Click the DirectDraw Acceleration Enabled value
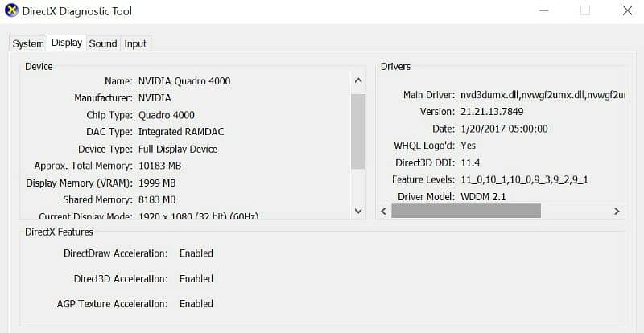The height and width of the screenshot is (333, 644). pyautogui.click(x=196, y=253)
